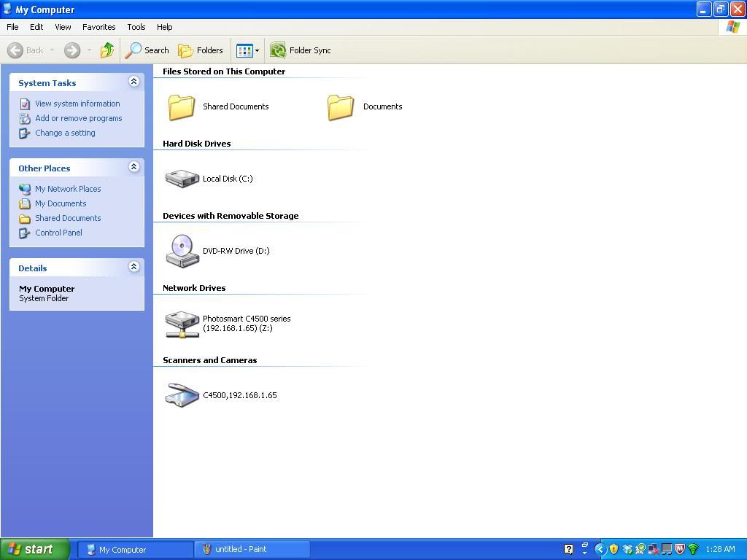This screenshot has height=560, width=747.
Task: Launch Folder Sync from toolbar
Action: point(300,50)
